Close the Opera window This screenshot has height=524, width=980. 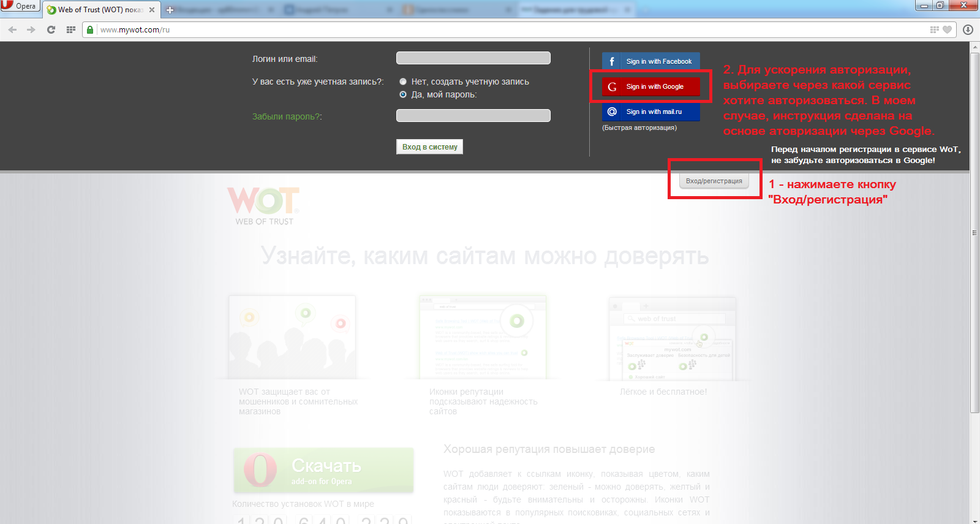click(963, 6)
